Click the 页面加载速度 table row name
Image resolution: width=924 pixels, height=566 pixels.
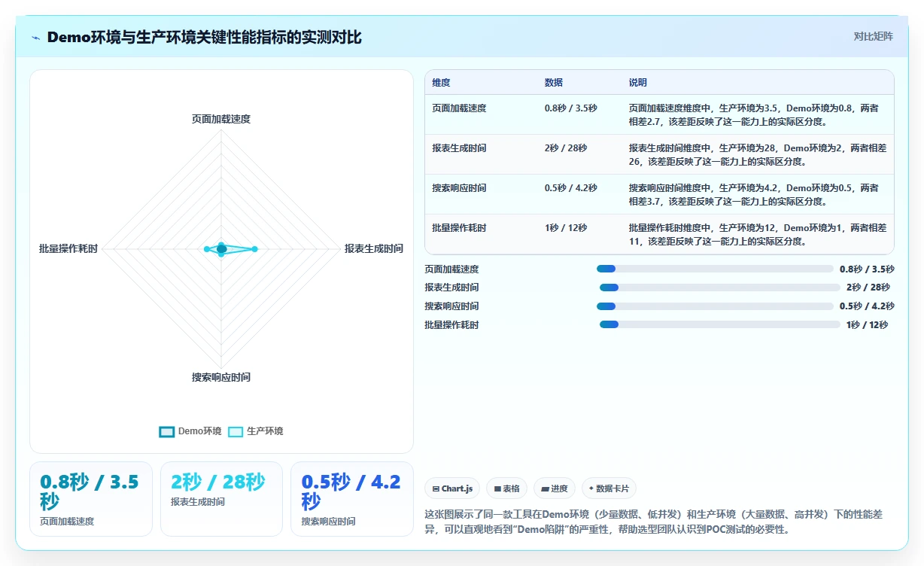(459, 108)
